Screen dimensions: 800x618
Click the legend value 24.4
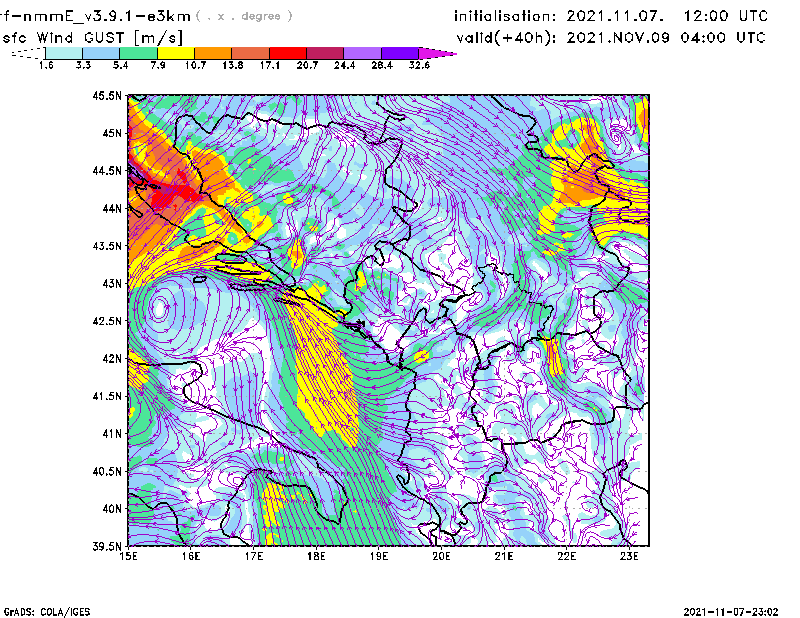(344, 65)
